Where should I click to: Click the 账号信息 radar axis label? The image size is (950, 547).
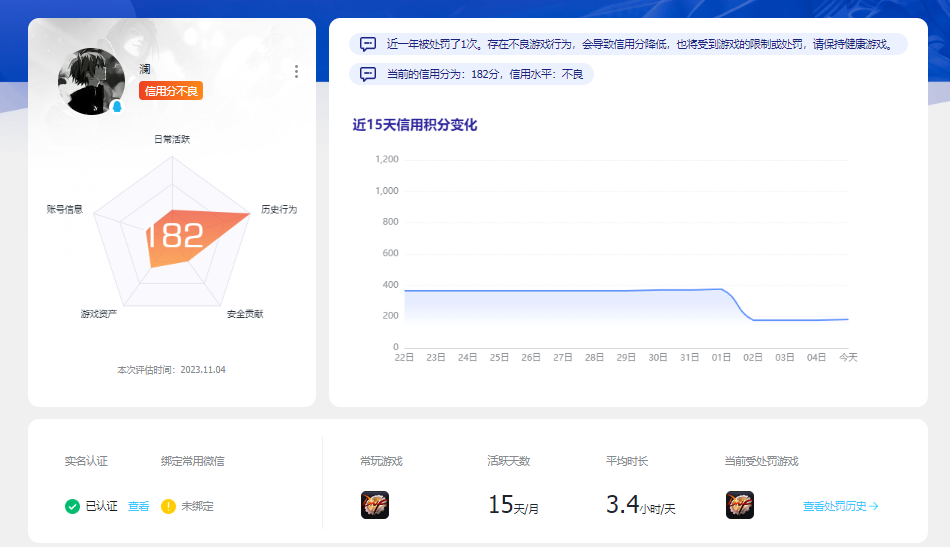(x=65, y=210)
